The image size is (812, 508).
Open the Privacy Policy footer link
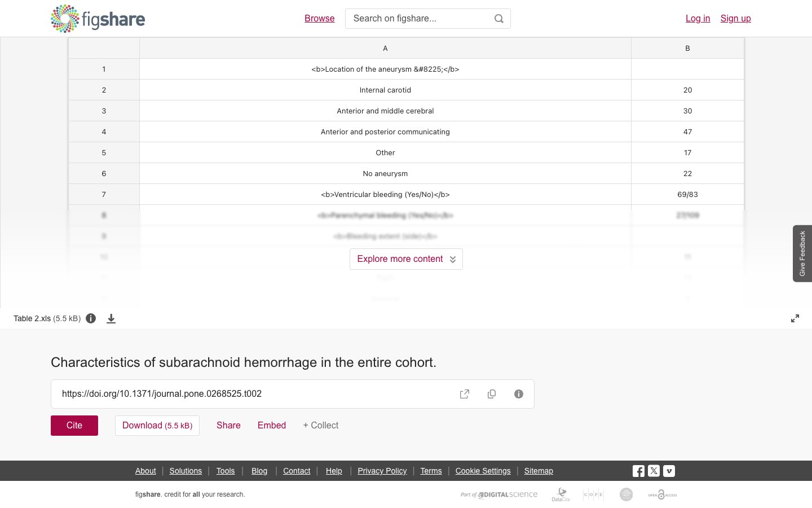pos(382,471)
